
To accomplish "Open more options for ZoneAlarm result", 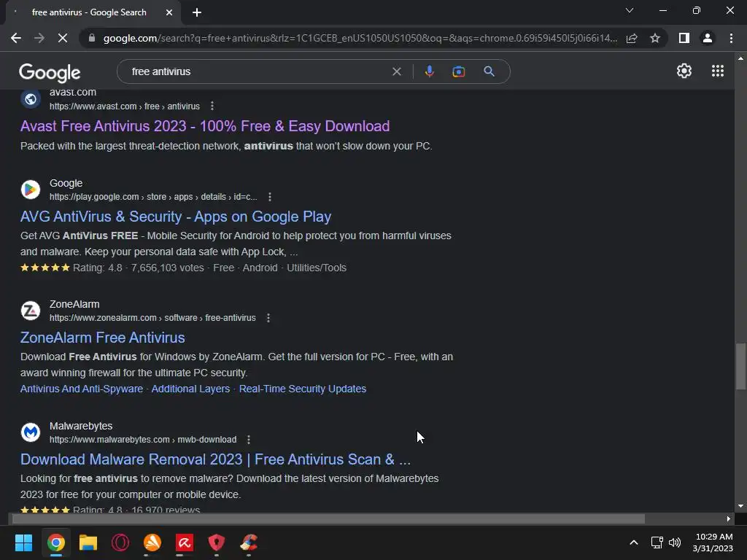I will [x=268, y=318].
